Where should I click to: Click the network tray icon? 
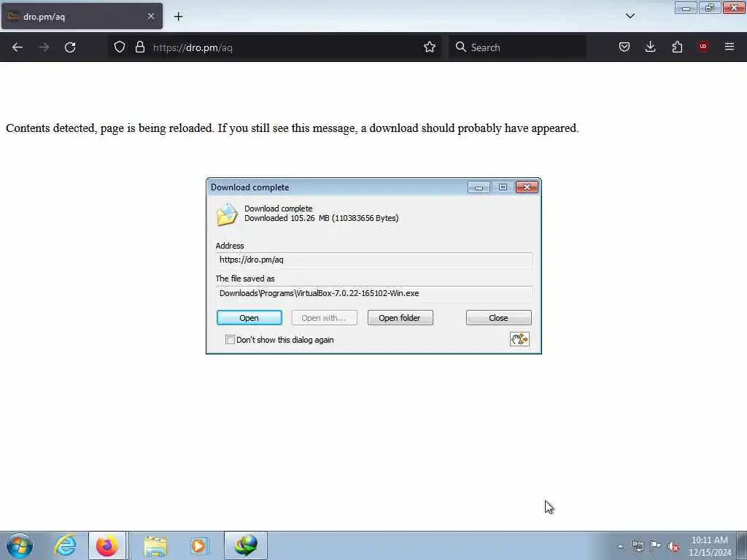tap(638, 546)
